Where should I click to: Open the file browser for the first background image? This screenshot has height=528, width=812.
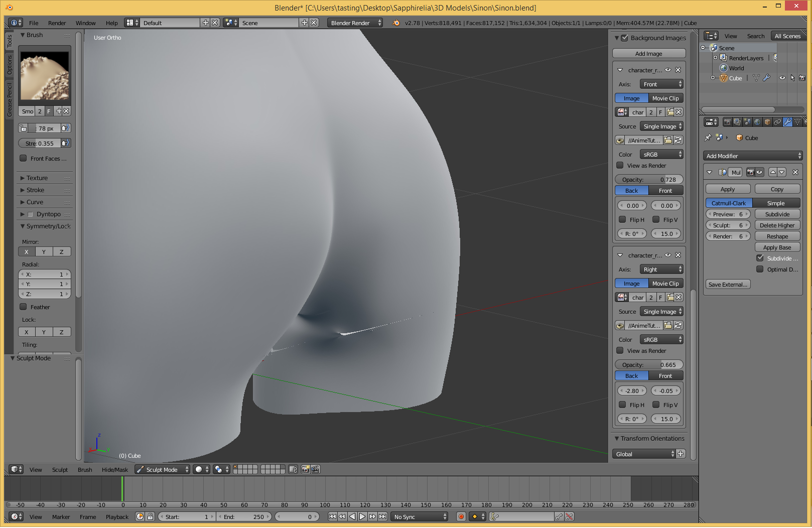(x=668, y=140)
